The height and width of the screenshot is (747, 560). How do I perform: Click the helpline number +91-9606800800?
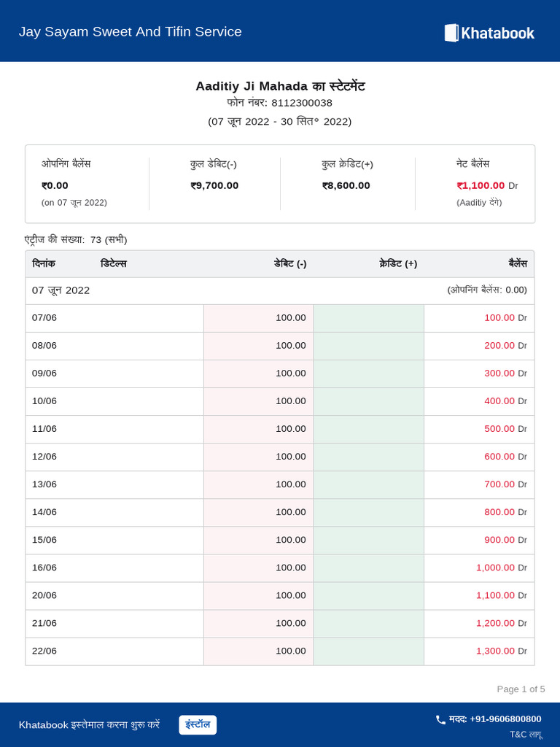pyautogui.click(x=505, y=719)
